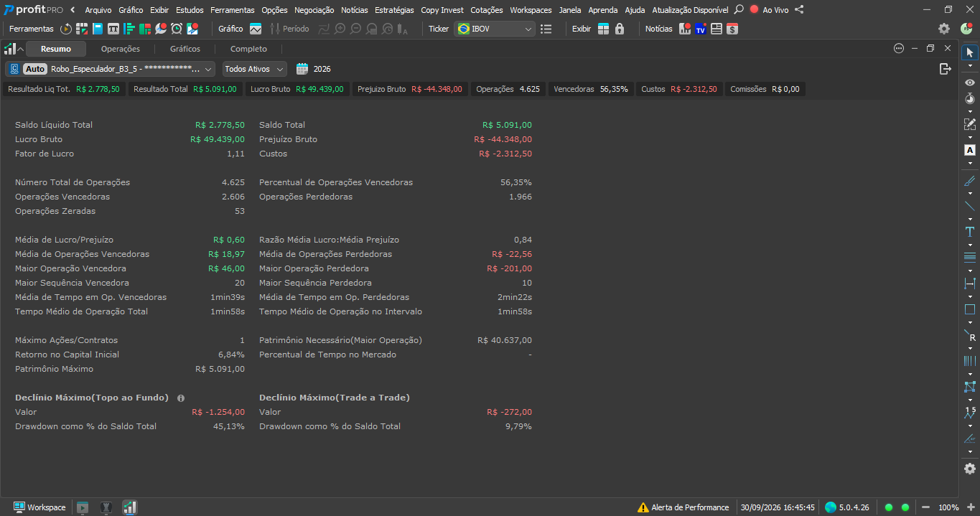
Task: Toggle the eye visibility tool in right sidebar
Action: pyautogui.click(x=970, y=83)
